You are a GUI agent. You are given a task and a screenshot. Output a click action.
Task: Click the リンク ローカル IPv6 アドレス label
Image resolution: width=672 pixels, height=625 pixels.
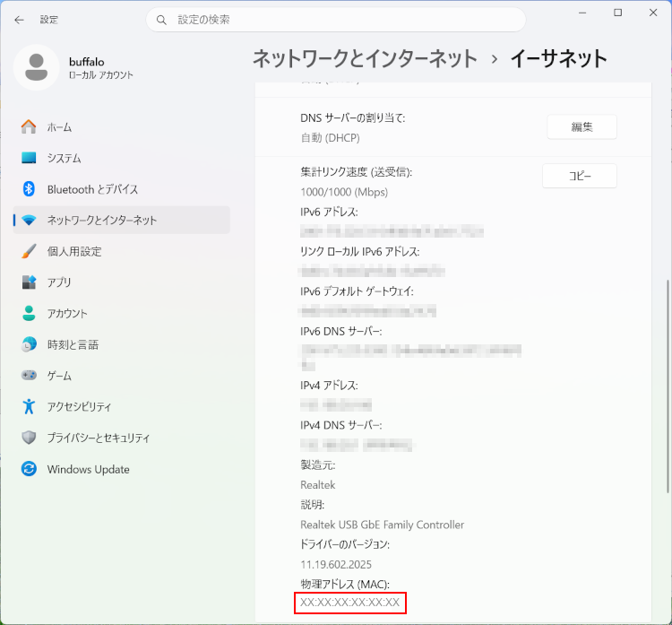click(x=360, y=251)
